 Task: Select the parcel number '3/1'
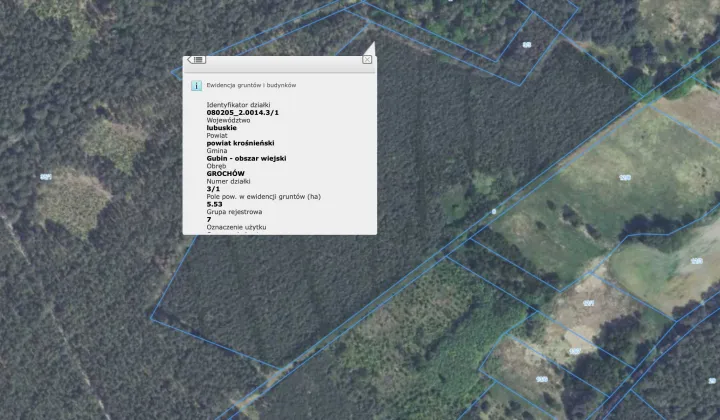tap(213, 189)
